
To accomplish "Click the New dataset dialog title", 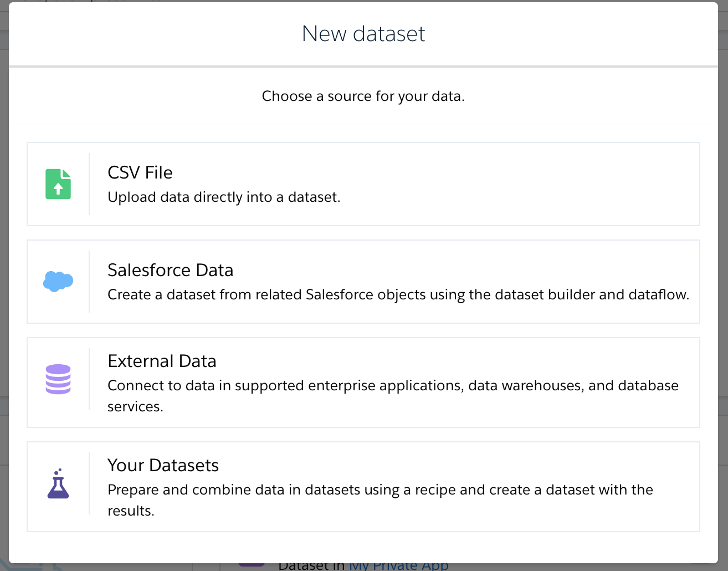I will coord(363,34).
